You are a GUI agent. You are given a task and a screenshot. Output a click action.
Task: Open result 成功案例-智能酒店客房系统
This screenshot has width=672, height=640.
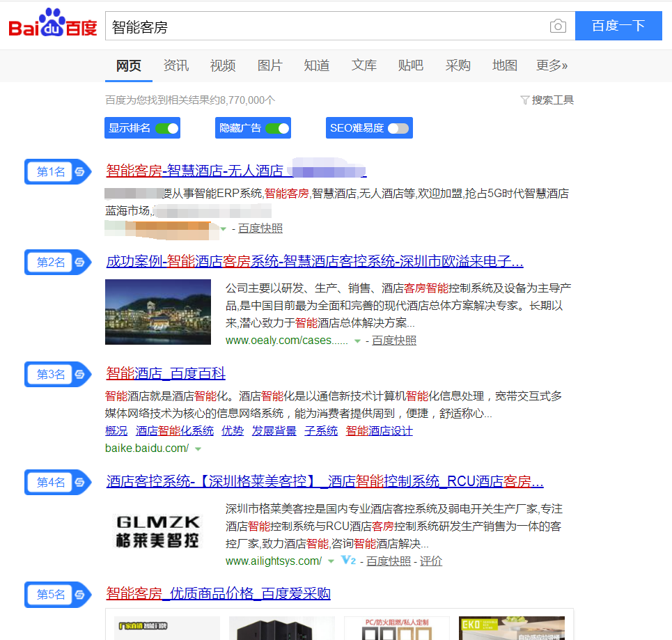(x=315, y=261)
